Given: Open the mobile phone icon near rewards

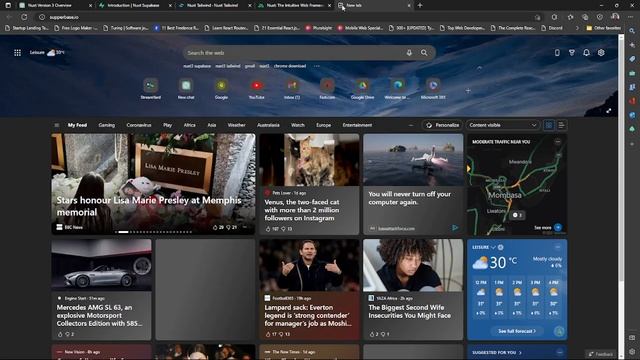Looking at the screenshot, I should pos(557,53).
